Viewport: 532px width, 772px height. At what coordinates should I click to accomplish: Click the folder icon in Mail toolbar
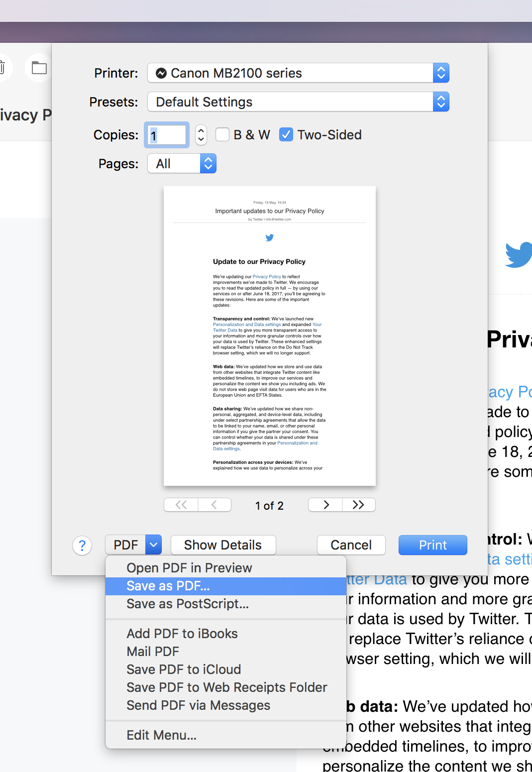39,68
